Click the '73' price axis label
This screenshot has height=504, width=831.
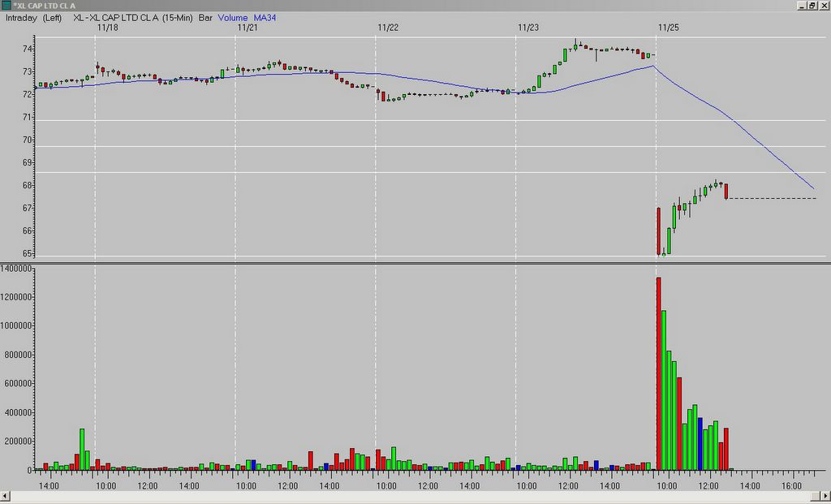pyautogui.click(x=27, y=72)
